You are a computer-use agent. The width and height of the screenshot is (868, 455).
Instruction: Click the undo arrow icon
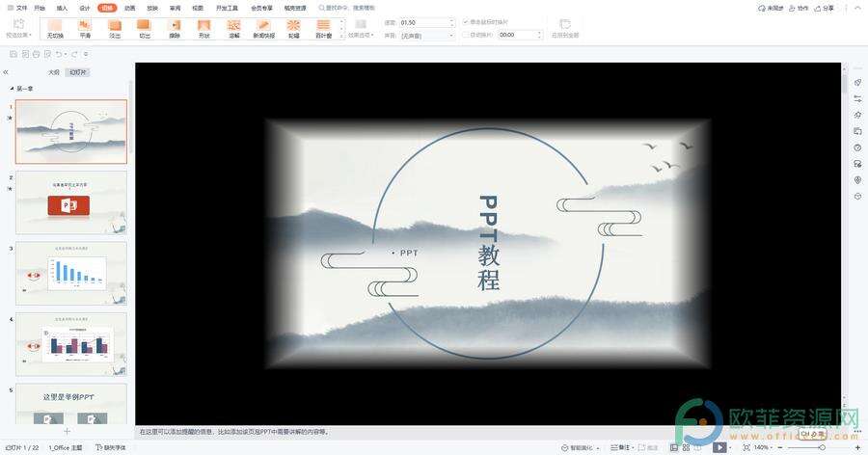click(x=58, y=54)
